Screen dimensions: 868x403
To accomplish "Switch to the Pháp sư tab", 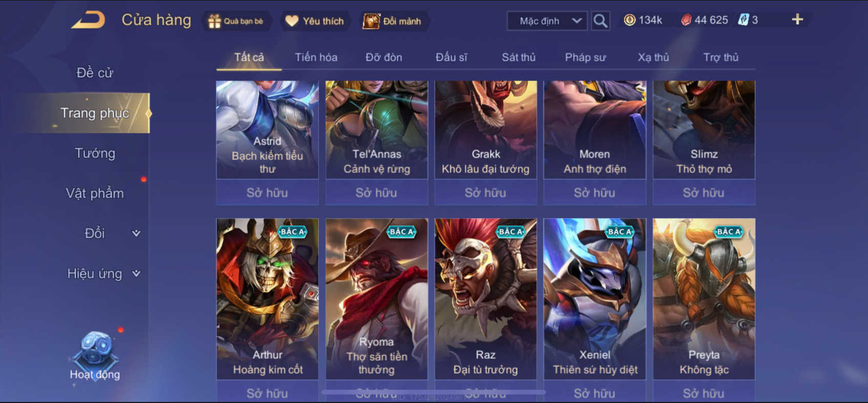I will (x=585, y=57).
